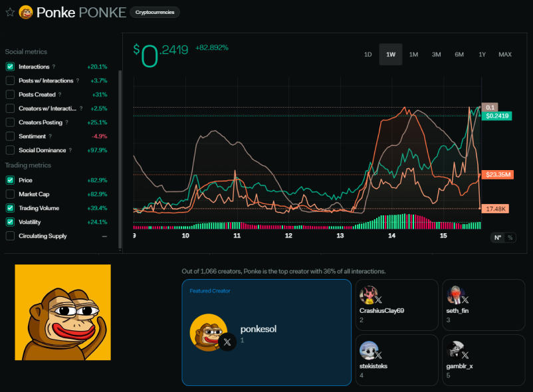Enable the Social Dominance checkbox
The width and height of the screenshot is (533, 392).
click(x=10, y=150)
